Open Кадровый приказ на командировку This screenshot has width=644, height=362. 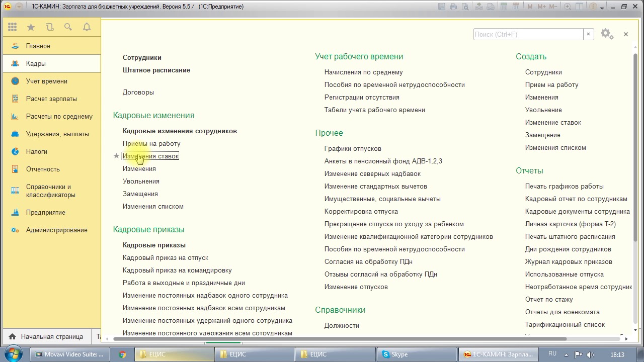177,270
